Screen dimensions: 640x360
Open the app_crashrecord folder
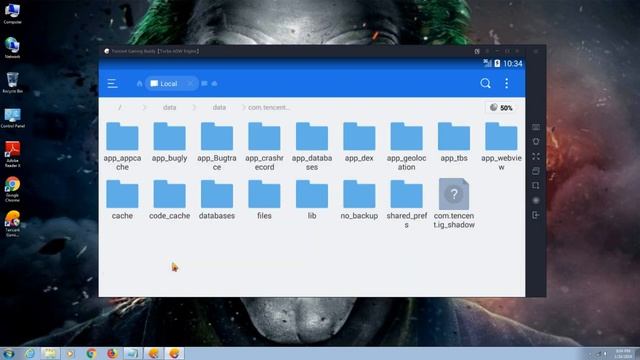(x=264, y=147)
